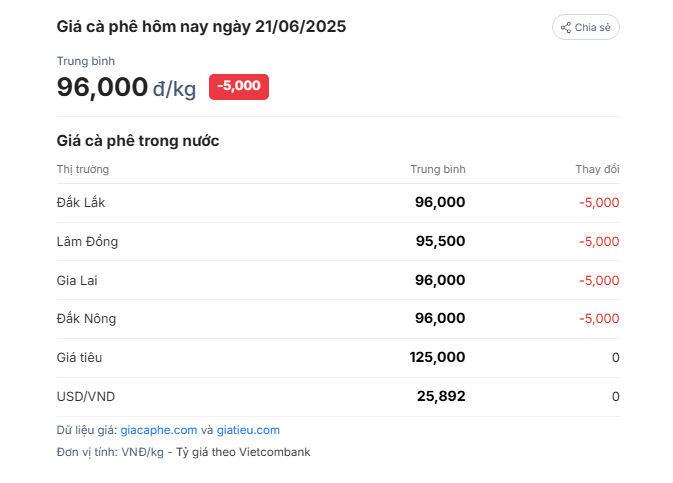The width and height of the screenshot is (673, 483).
Task: Open the giatieu.com link
Action: point(248,430)
